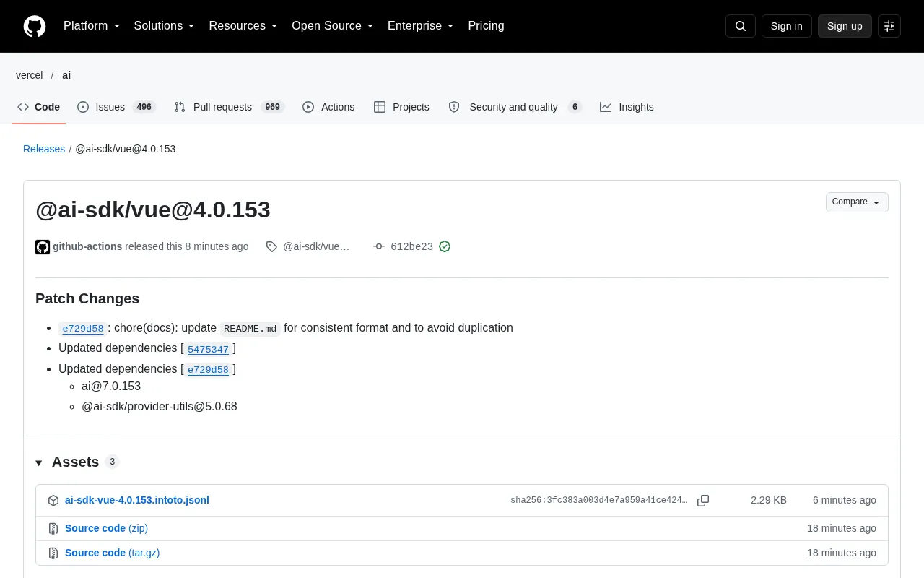Click the tag icon beside @ai-sdk/vue
Image resolution: width=924 pixels, height=578 pixels.
tap(271, 246)
